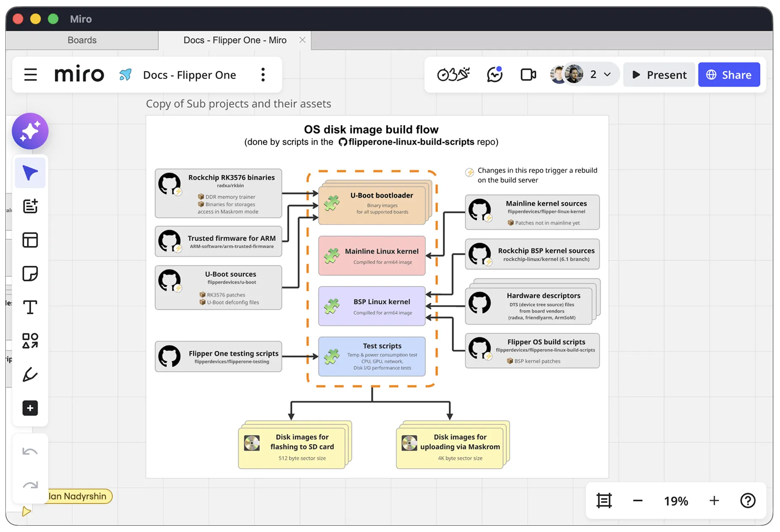Viewport: 780px width, 532px height.
Task: Open the shapes and lines tool
Action: pyautogui.click(x=30, y=341)
